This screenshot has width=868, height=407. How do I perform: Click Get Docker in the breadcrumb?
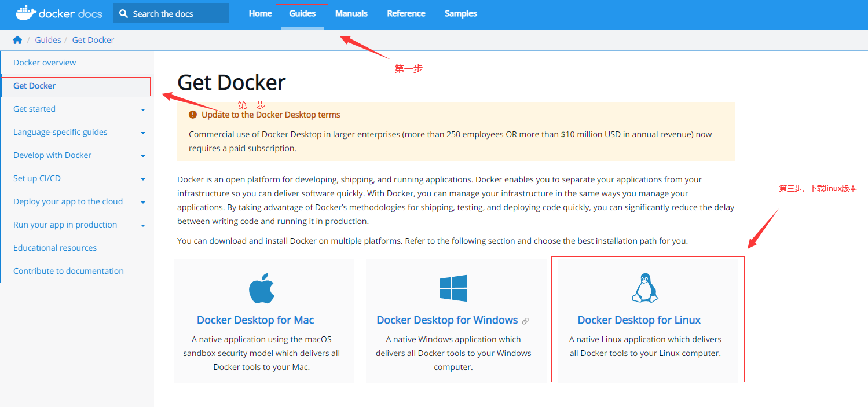click(x=93, y=40)
